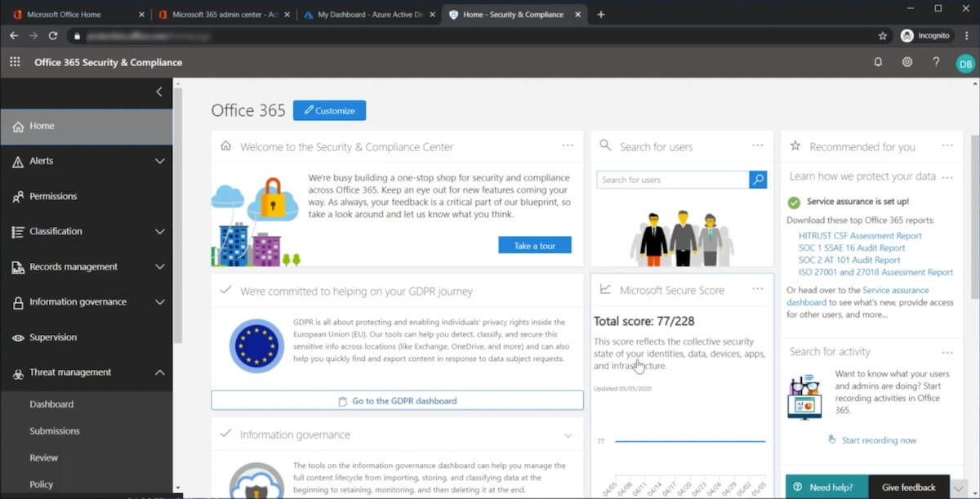This screenshot has width=980, height=499.
Task: Click the browser address bar
Action: (x=470, y=36)
